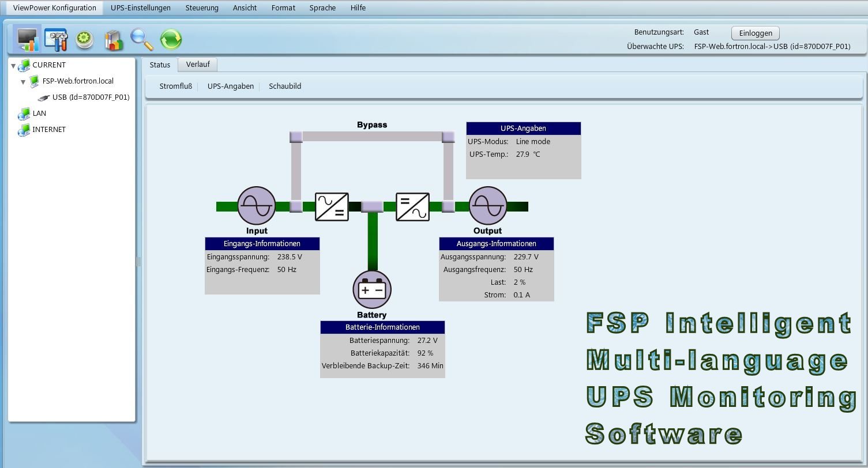Open the Sprache menu
The width and height of the screenshot is (868, 468).
point(322,8)
